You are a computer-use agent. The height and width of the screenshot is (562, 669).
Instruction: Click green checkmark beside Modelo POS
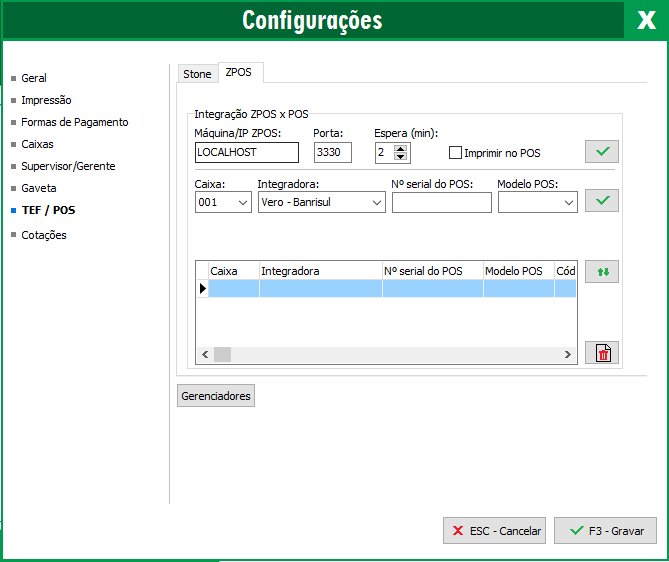[x=602, y=201]
